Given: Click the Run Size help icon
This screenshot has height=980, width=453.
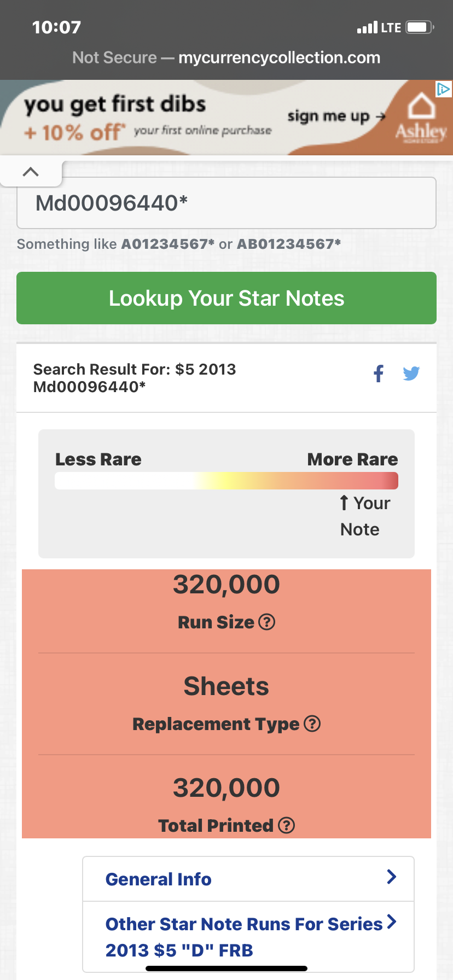Looking at the screenshot, I should [266, 622].
